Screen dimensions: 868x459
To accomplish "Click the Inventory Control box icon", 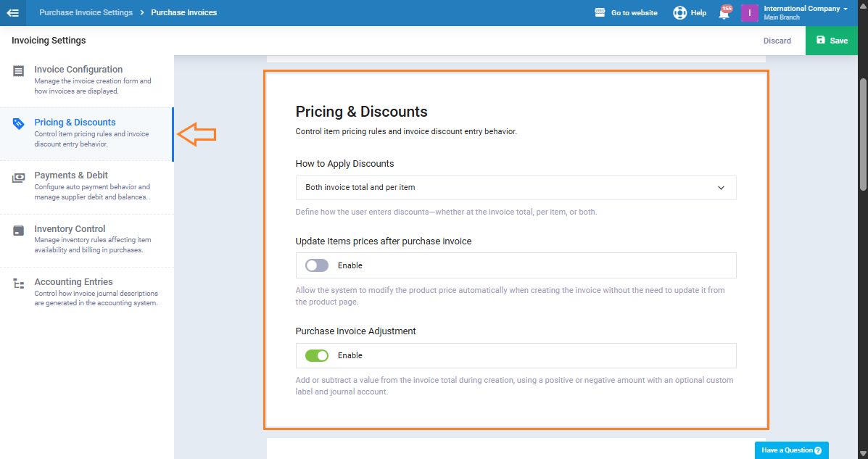I will 19,231.
